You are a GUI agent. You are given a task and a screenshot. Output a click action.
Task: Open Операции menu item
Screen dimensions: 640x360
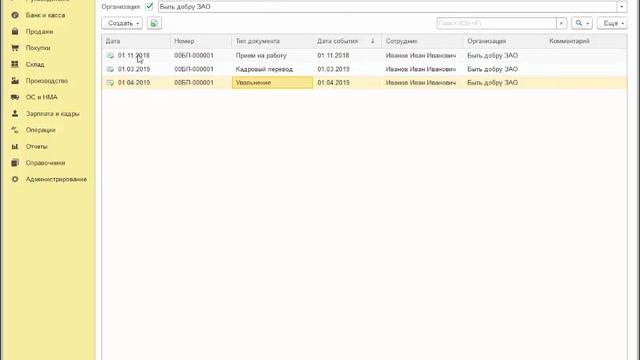coord(40,130)
